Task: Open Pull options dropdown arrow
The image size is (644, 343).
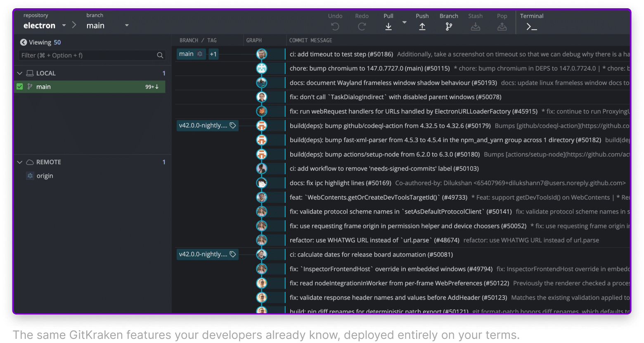Action: pos(405,23)
